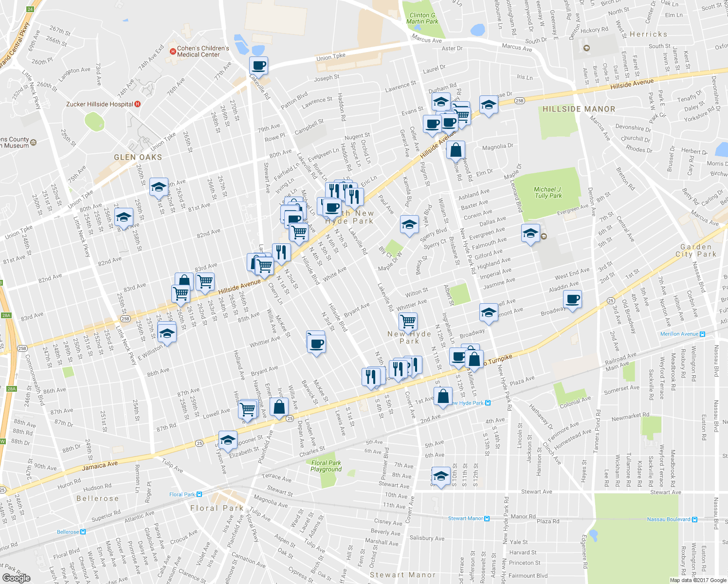Click the HILLSIDE MANOR neighborhood label
Image resolution: width=728 pixels, height=584 pixels.
(x=579, y=109)
